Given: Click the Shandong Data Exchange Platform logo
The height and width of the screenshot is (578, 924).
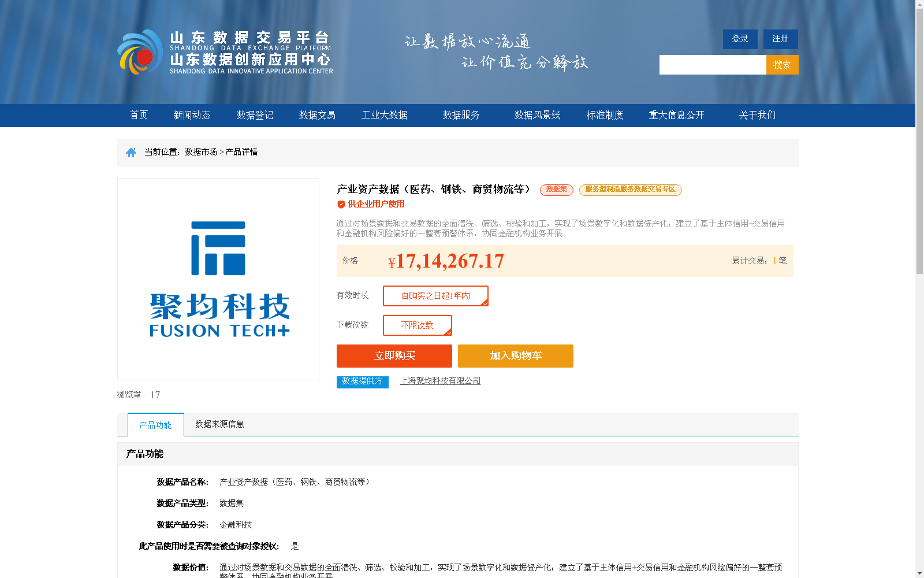Looking at the screenshot, I should click(225, 52).
